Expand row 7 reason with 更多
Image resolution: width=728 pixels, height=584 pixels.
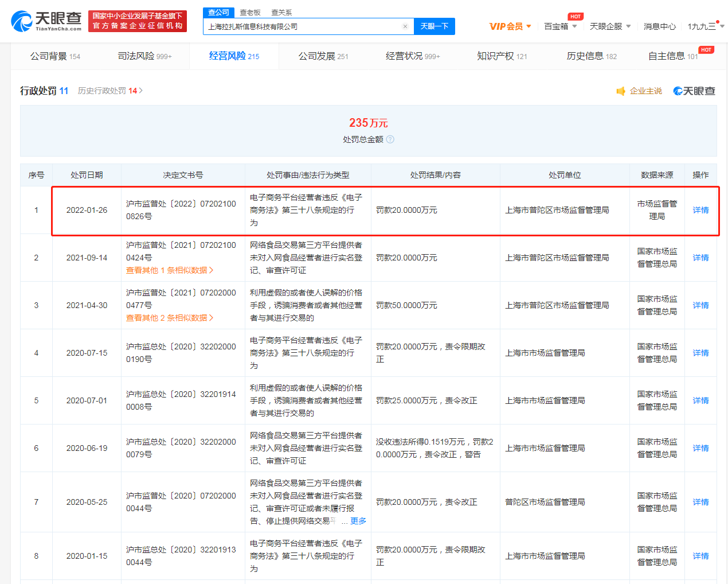click(x=358, y=521)
